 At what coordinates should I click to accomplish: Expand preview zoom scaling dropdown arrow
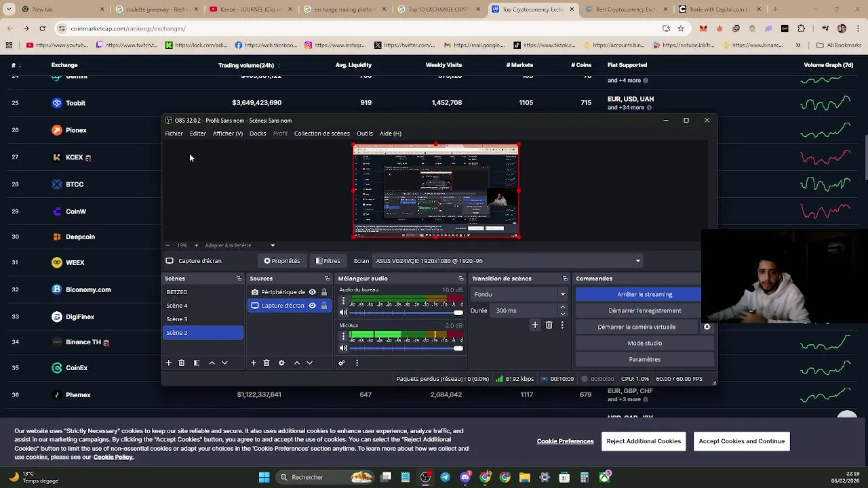point(273,245)
